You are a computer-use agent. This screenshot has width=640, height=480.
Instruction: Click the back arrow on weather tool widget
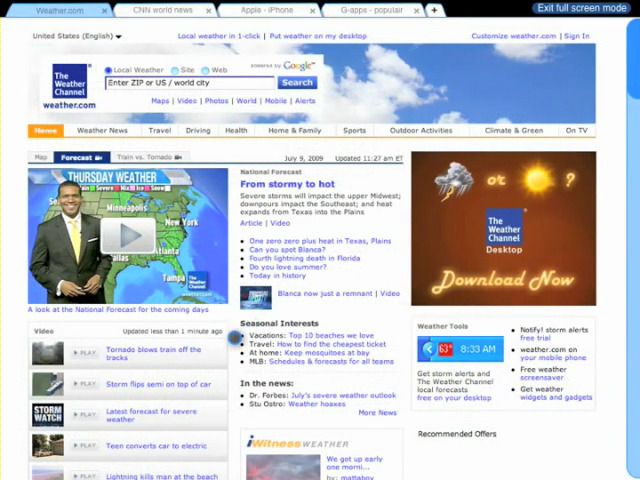(429, 349)
